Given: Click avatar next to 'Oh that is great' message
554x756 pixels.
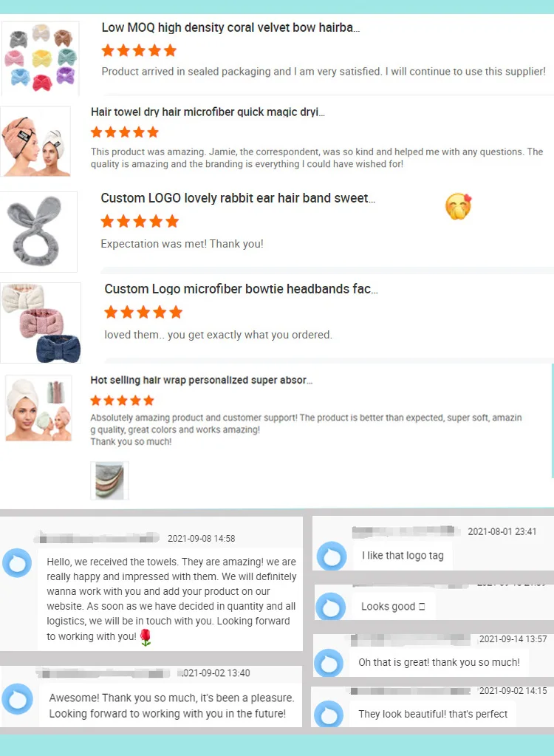Looking at the screenshot, I should coord(329,663).
